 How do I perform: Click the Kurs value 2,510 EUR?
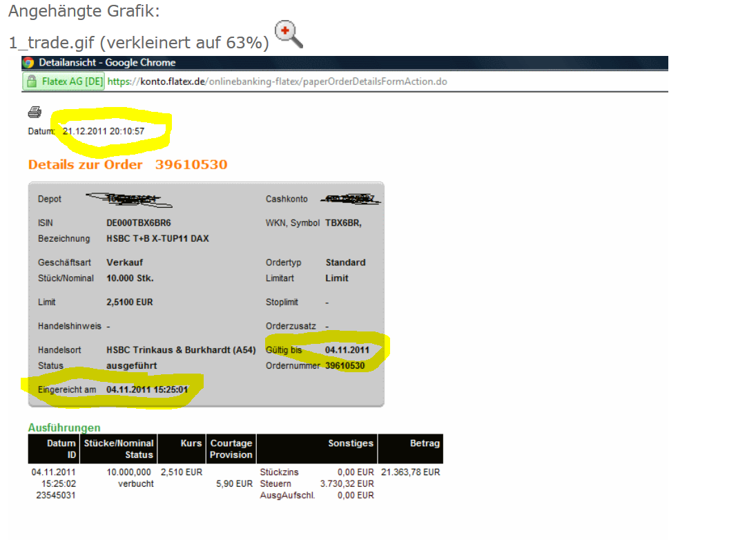182,472
